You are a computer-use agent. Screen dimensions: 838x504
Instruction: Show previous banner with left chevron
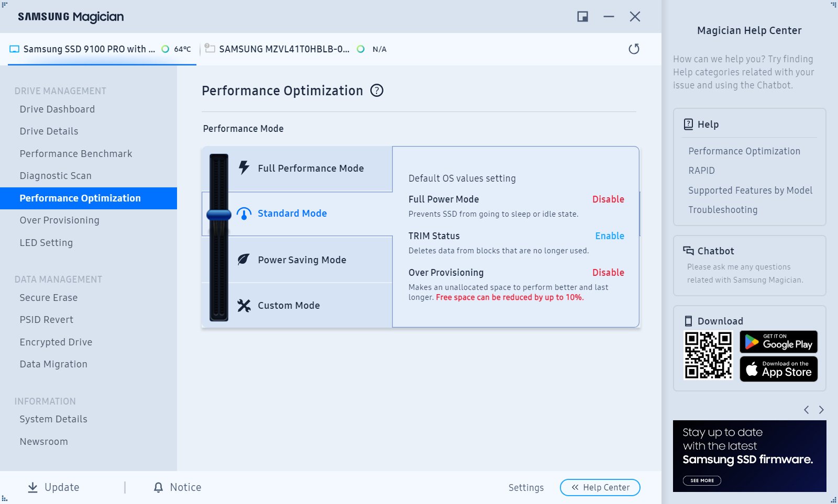click(x=807, y=410)
